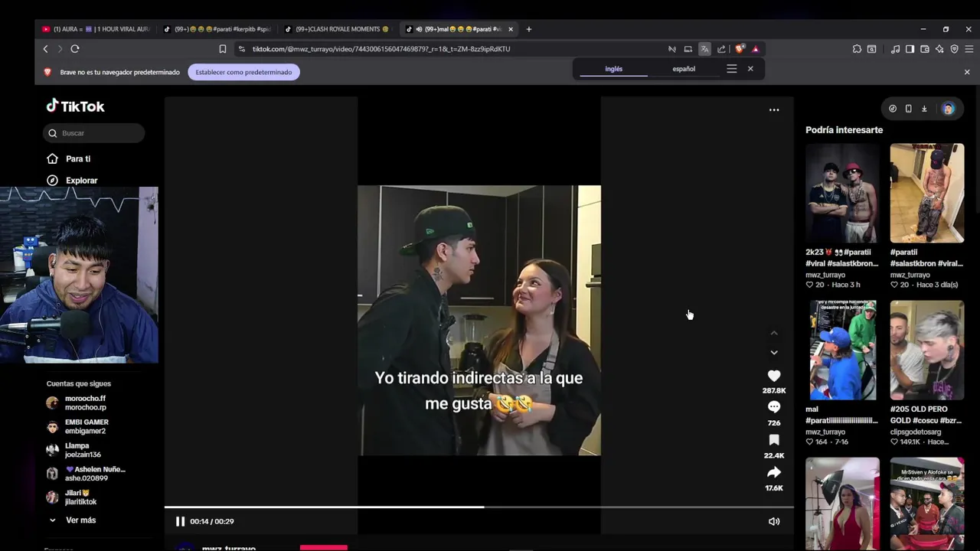Pause the TikTok video
Screen dimensions: 980x551
180,521
